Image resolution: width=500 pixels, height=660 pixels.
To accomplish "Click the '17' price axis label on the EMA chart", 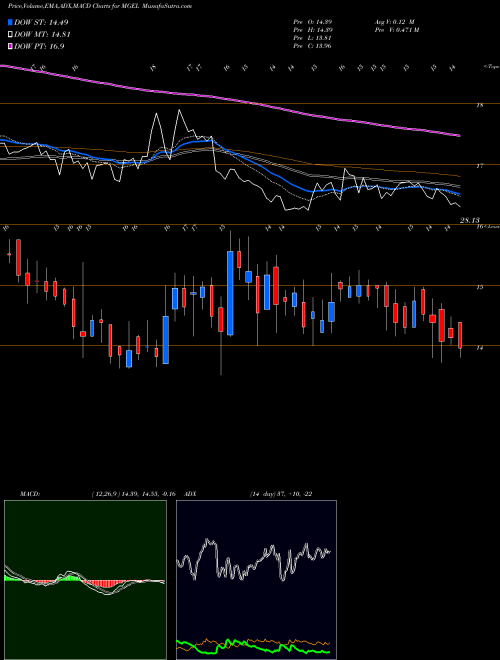I will point(479,166).
